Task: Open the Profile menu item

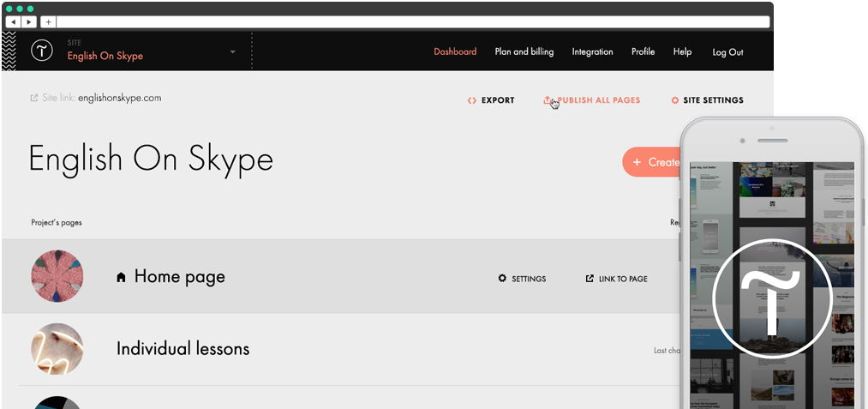Action: click(x=643, y=51)
